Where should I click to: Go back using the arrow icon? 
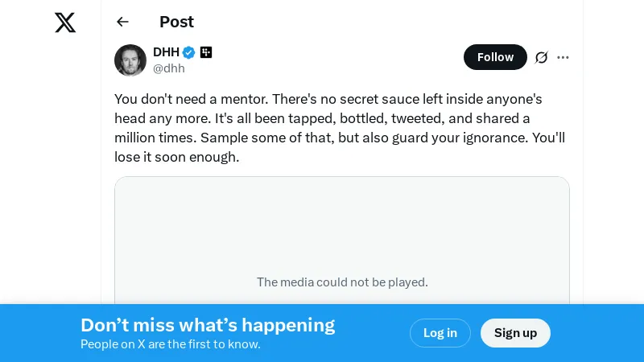click(122, 22)
